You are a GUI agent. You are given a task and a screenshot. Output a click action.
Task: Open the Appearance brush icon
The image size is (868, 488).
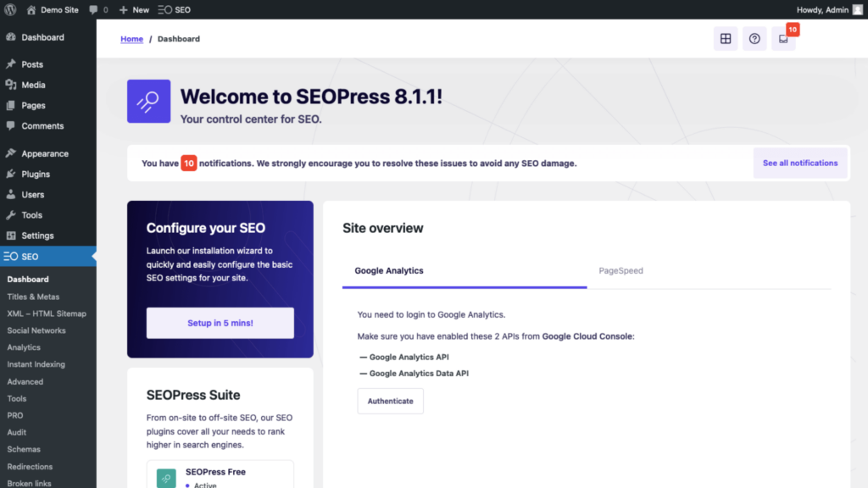(11, 153)
